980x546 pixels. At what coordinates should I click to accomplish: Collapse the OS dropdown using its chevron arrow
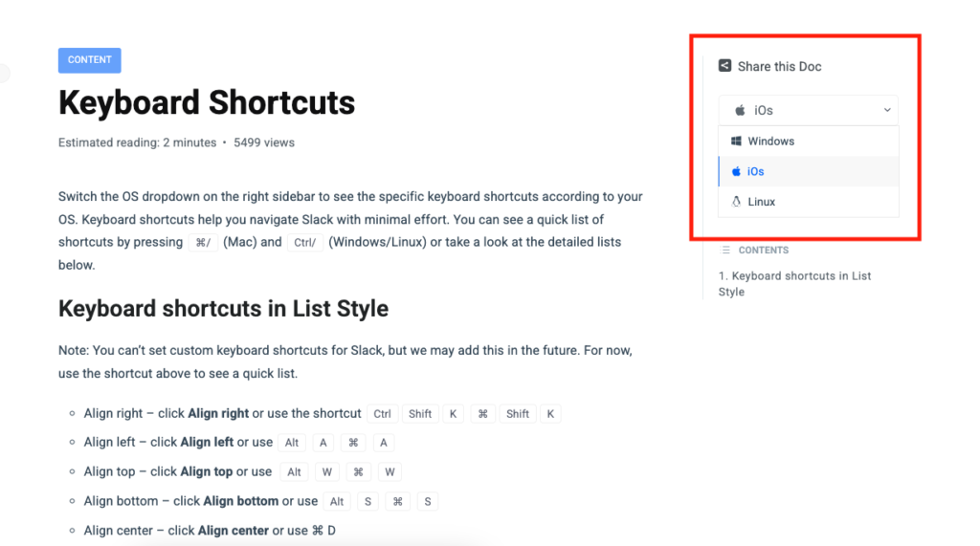point(888,111)
